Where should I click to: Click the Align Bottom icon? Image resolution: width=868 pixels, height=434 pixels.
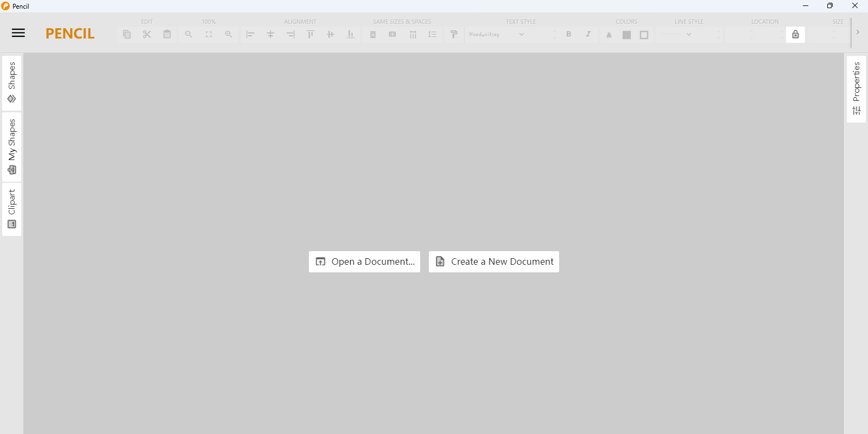pyautogui.click(x=351, y=34)
